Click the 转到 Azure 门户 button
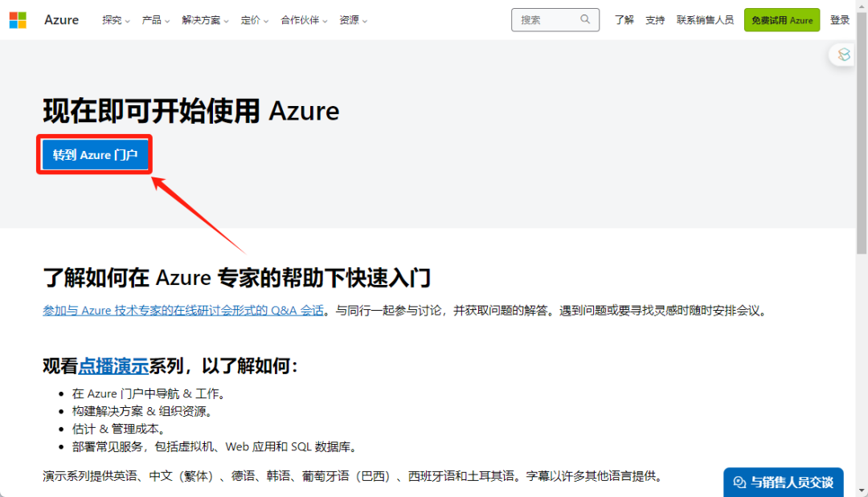Image resolution: width=868 pixels, height=497 pixels. [x=94, y=154]
